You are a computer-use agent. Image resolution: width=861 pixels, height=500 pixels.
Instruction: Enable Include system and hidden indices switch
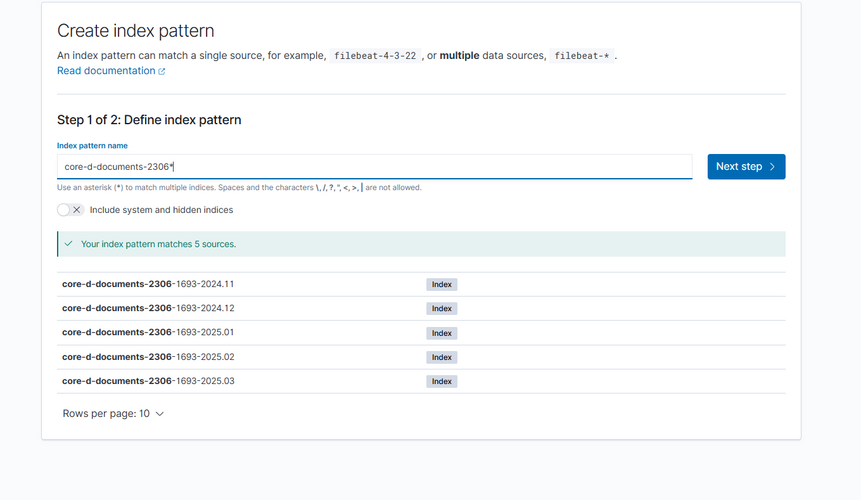70,210
